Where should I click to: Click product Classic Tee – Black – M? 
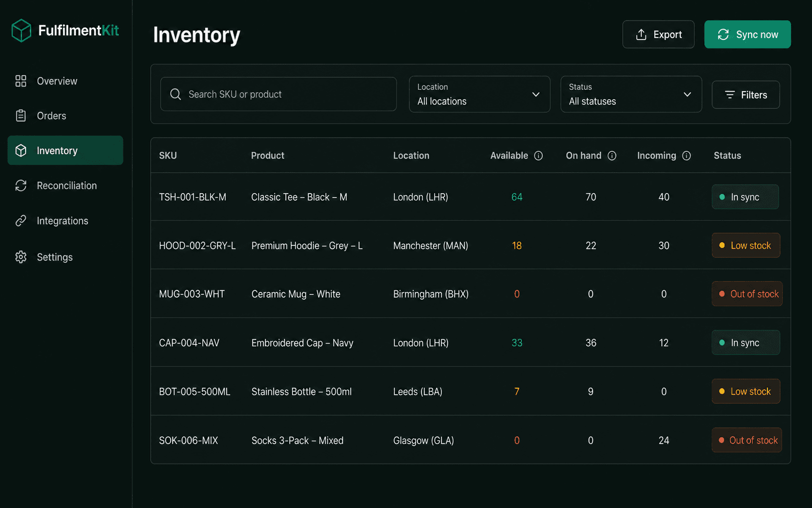point(299,197)
